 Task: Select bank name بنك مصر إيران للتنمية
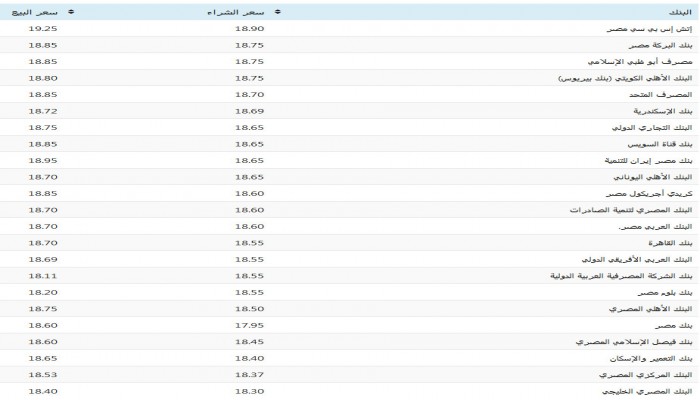(x=649, y=161)
